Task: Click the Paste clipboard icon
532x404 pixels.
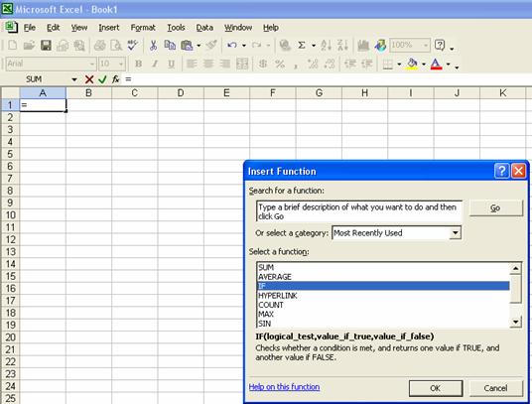Action: click(187, 45)
